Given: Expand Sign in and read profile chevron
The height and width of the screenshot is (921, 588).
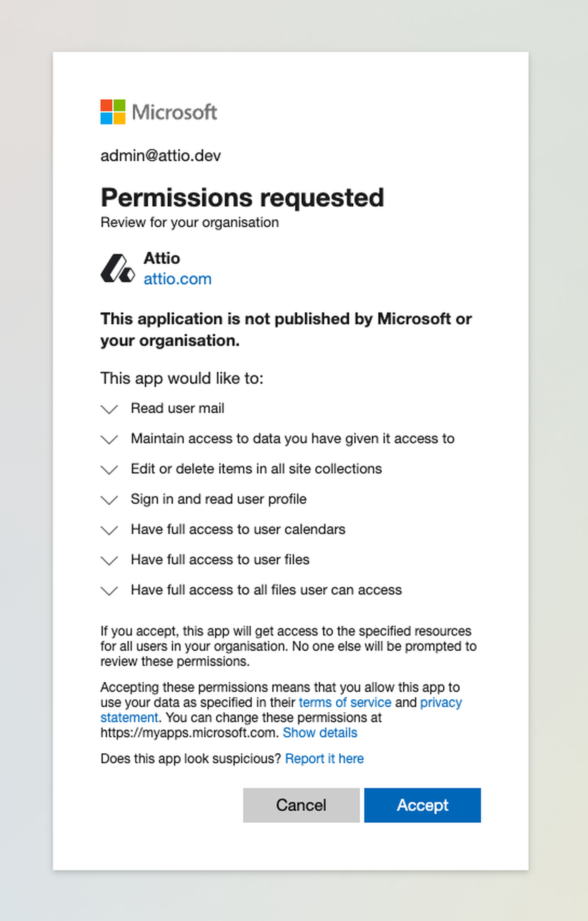Looking at the screenshot, I should click(x=109, y=500).
